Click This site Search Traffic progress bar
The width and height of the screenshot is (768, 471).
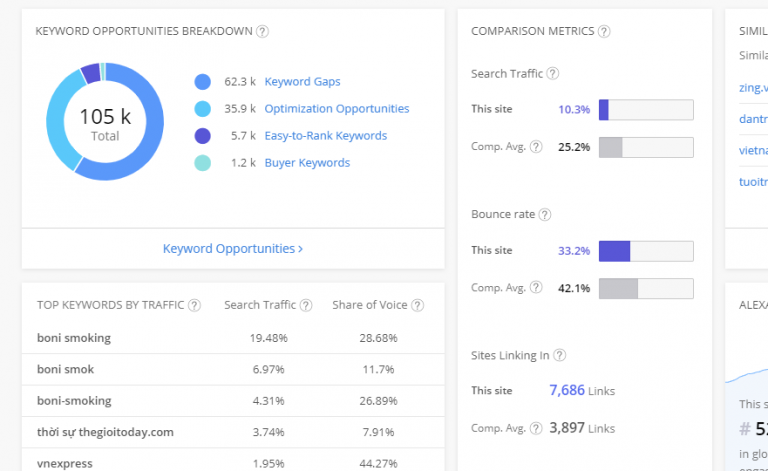[x=646, y=109]
